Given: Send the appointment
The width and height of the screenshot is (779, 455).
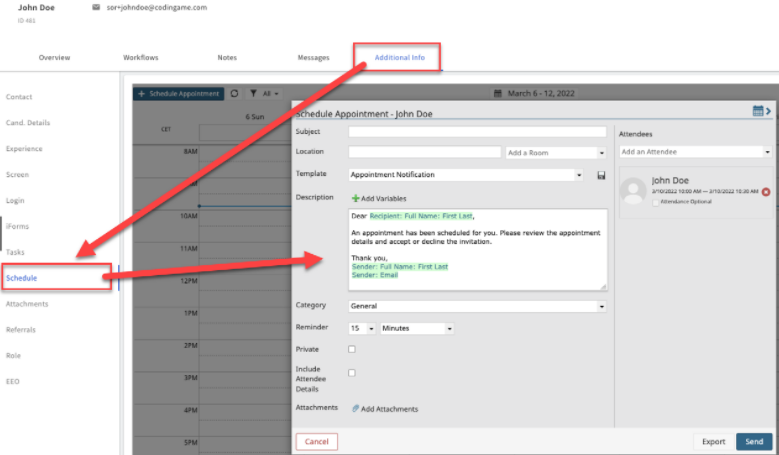Looking at the screenshot, I should coord(754,442).
